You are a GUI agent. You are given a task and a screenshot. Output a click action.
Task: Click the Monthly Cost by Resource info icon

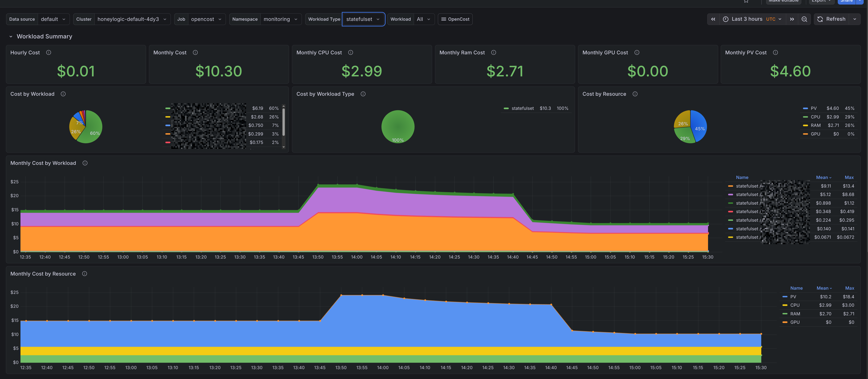click(x=85, y=274)
